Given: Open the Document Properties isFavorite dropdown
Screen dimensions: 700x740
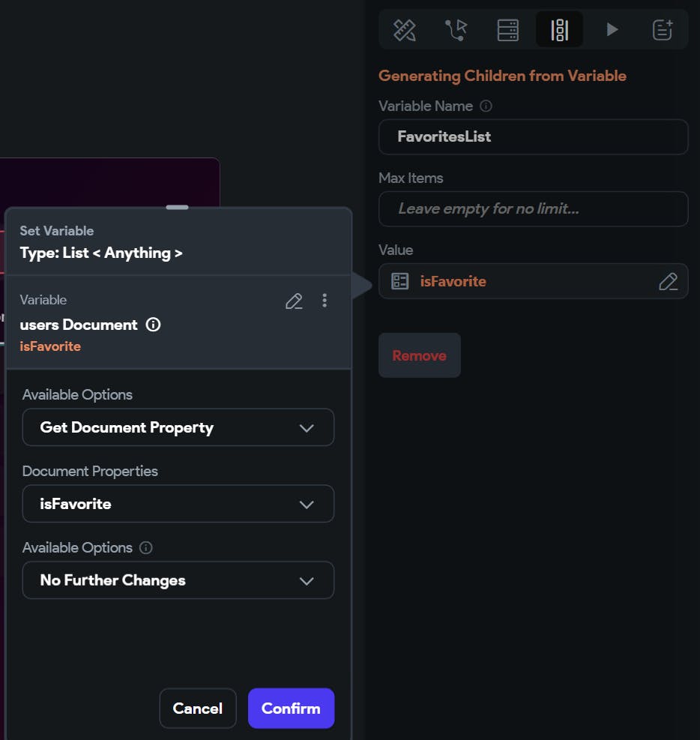Looking at the screenshot, I should tap(178, 504).
